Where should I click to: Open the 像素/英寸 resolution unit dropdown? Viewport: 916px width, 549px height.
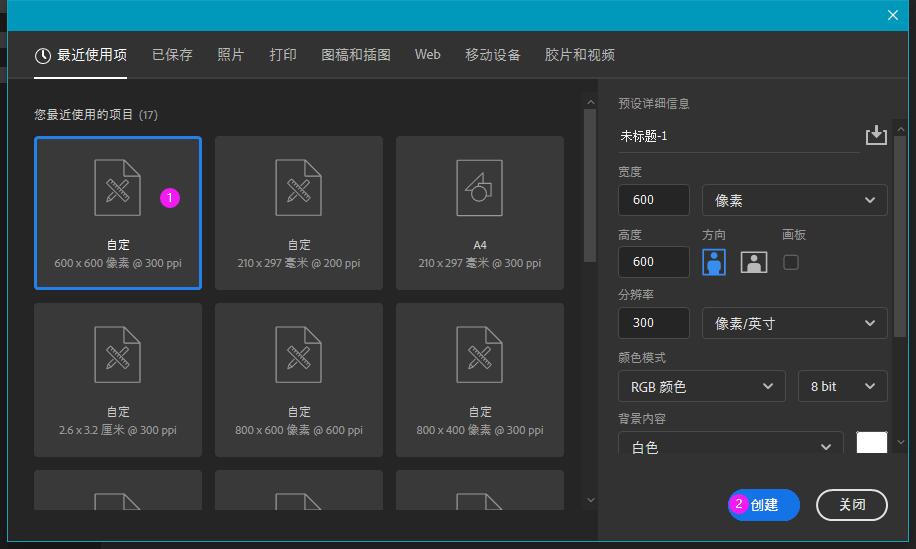pos(794,323)
